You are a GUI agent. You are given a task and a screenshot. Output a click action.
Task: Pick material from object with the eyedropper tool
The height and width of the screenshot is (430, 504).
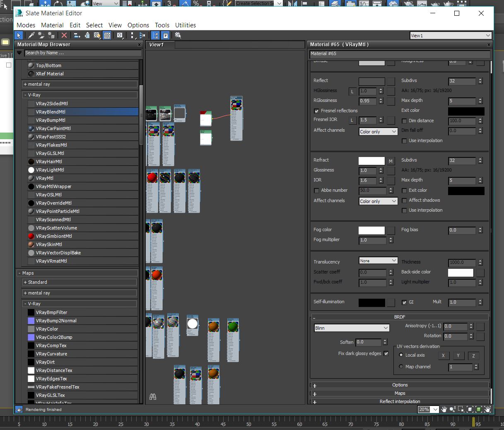pyautogui.click(x=31, y=36)
